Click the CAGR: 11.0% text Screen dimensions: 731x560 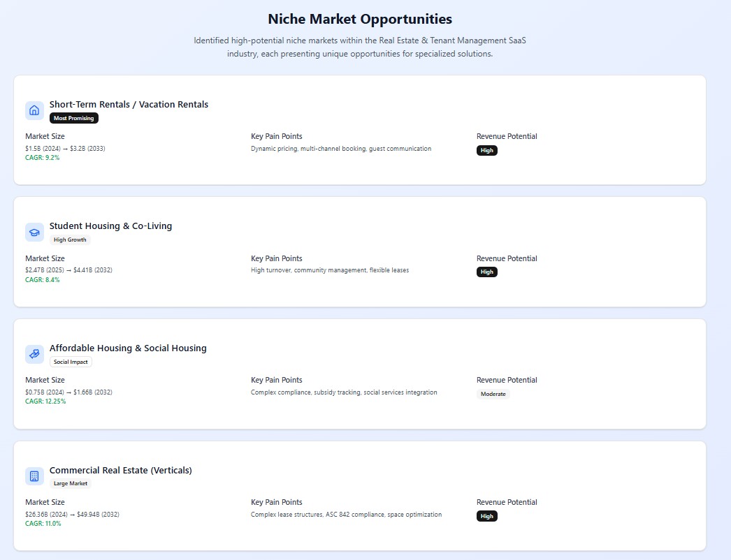point(43,523)
